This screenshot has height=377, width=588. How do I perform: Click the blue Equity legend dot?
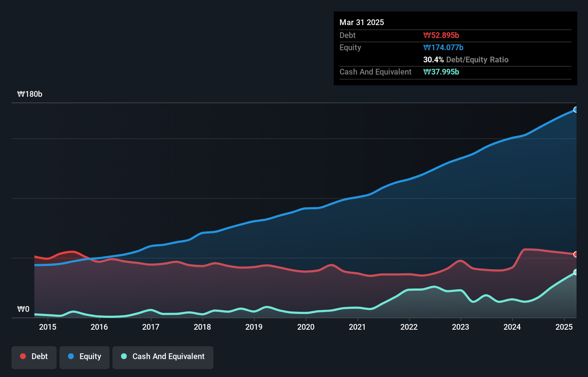(x=72, y=356)
